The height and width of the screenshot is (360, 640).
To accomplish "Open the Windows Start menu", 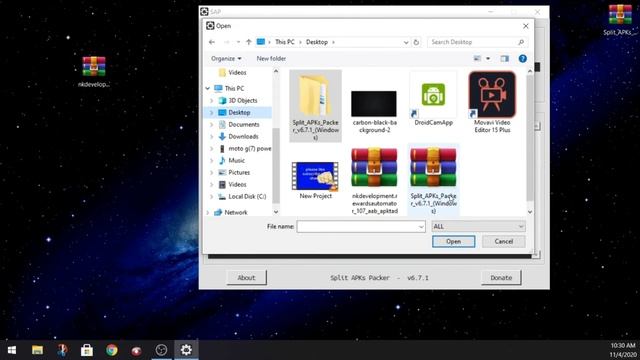I will (12, 350).
